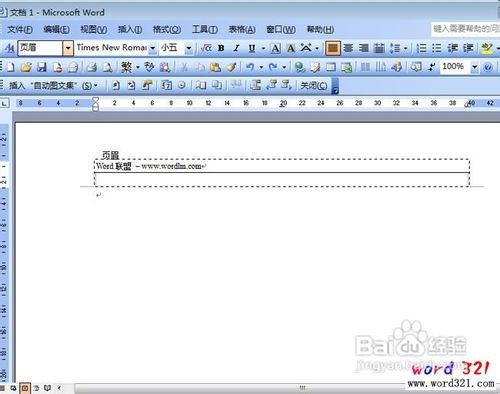Increase indent icon
The width and height of the screenshot is (500, 394).
[x=468, y=48]
